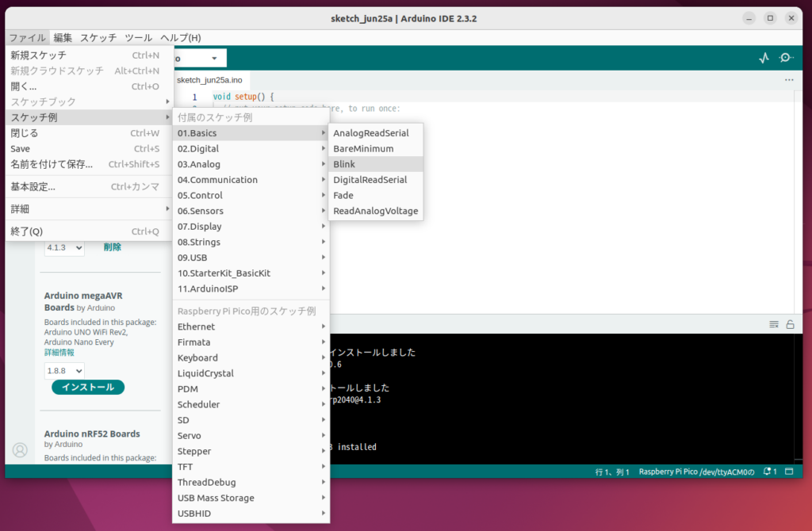Image resolution: width=812 pixels, height=531 pixels.
Task: Select the 01.Basics examples entry
Action: 251,133
